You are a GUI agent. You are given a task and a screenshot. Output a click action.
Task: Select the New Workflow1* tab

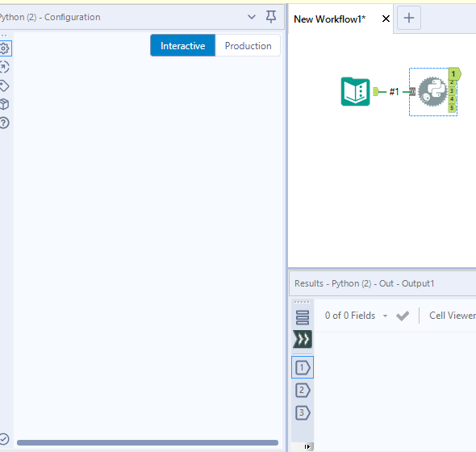[330, 19]
